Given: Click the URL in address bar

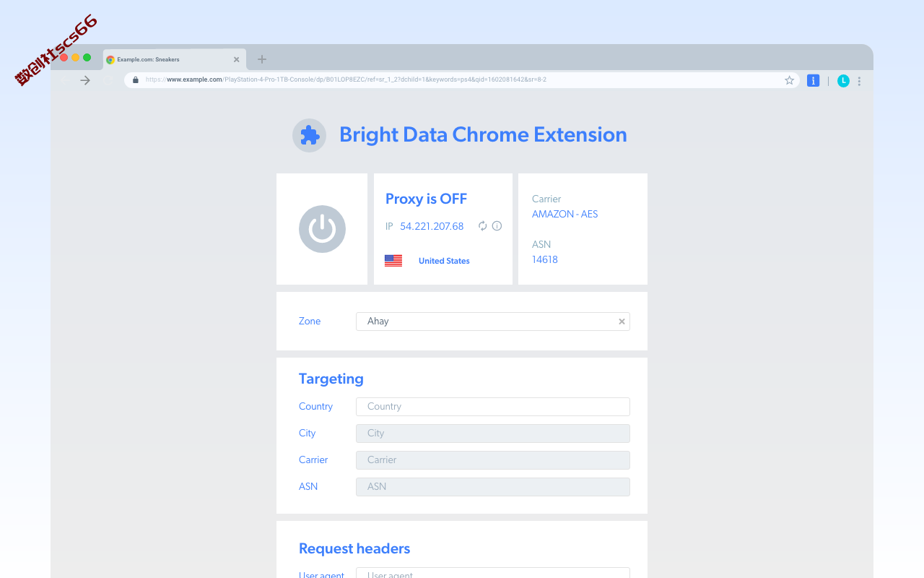Looking at the screenshot, I should (x=346, y=80).
